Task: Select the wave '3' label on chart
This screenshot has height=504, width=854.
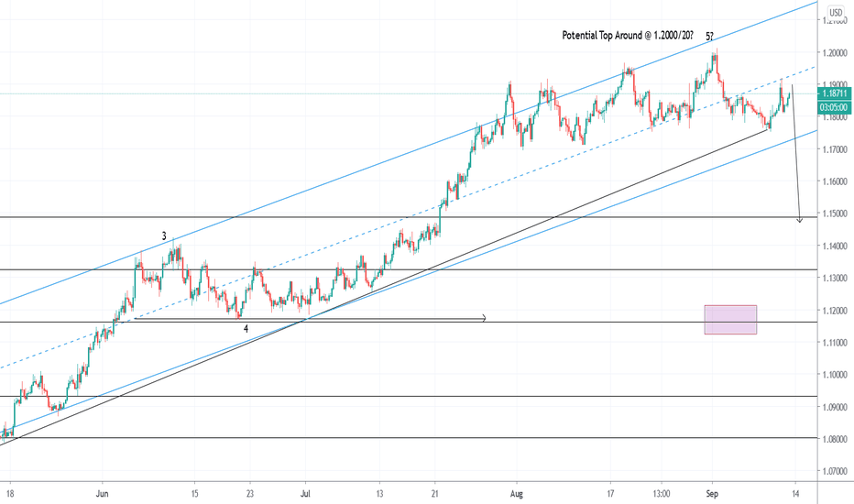Action: [x=164, y=236]
